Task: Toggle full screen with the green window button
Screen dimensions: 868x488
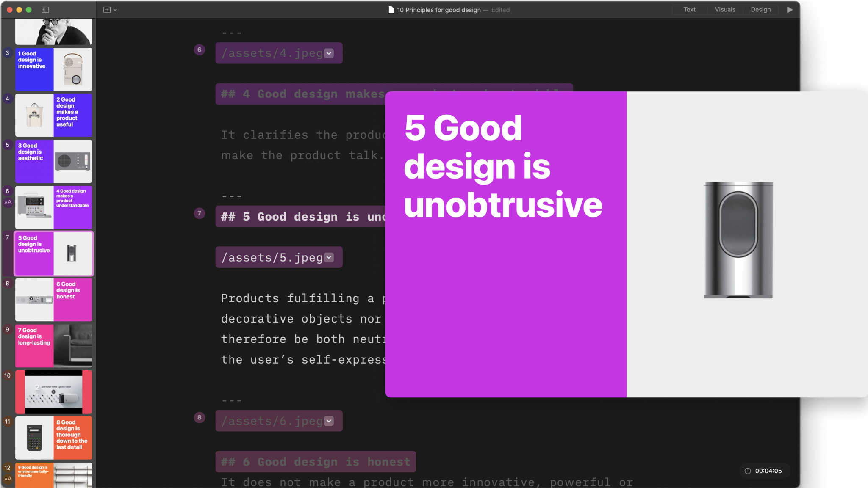Action: [x=28, y=9]
